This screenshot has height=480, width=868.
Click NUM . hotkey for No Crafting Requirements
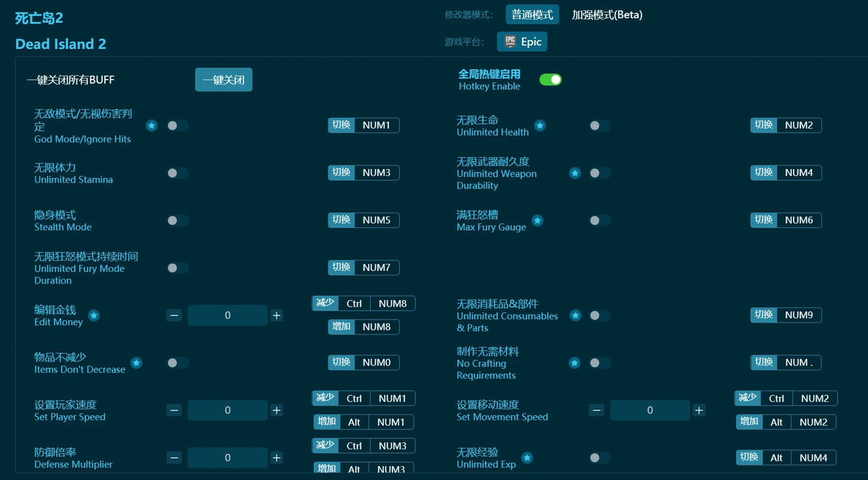(x=786, y=362)
